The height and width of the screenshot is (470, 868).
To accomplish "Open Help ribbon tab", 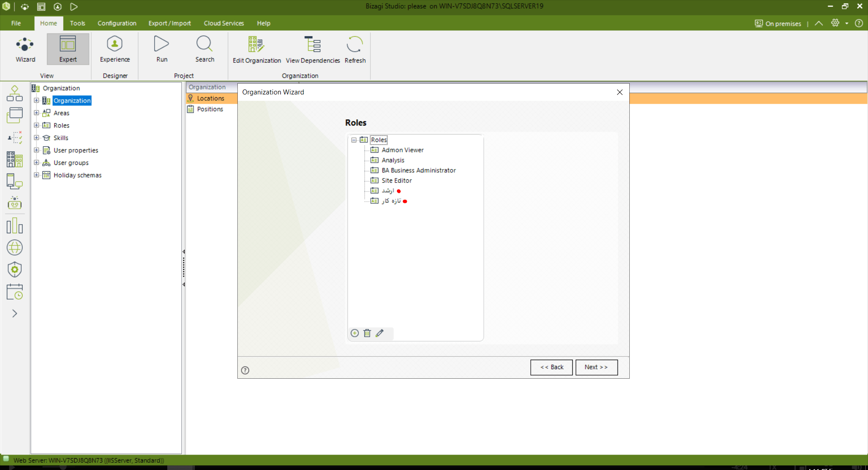I will point(264,23).
